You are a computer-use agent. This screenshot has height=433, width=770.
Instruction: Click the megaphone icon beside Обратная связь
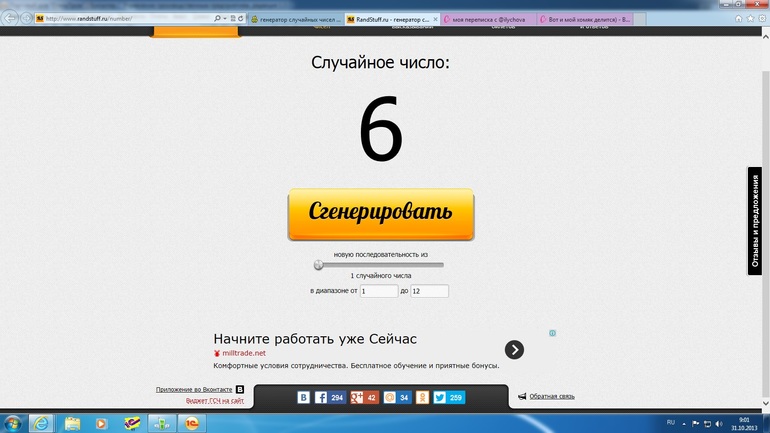pos(522,396)
